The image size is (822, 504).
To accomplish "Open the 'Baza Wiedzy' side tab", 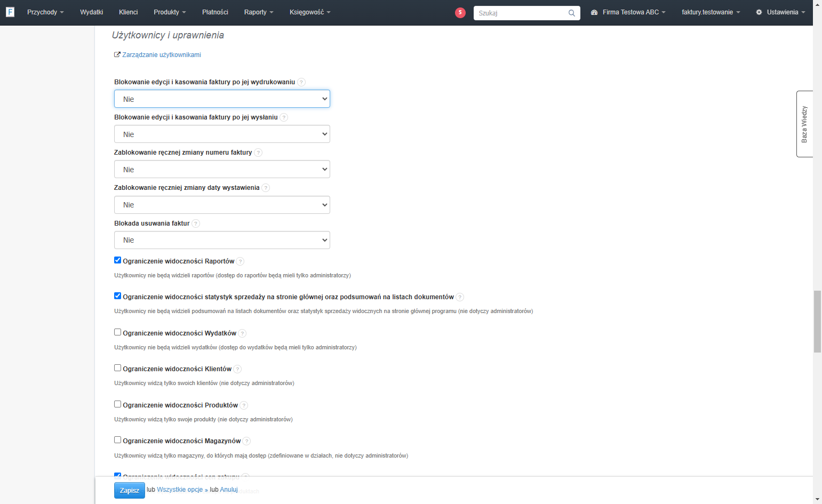I will click(804, 124).
